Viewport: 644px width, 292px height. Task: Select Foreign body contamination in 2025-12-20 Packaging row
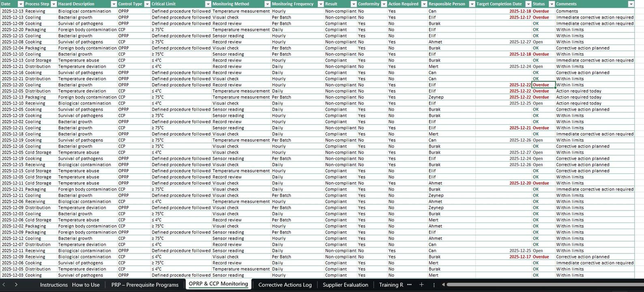coord(87,30)
